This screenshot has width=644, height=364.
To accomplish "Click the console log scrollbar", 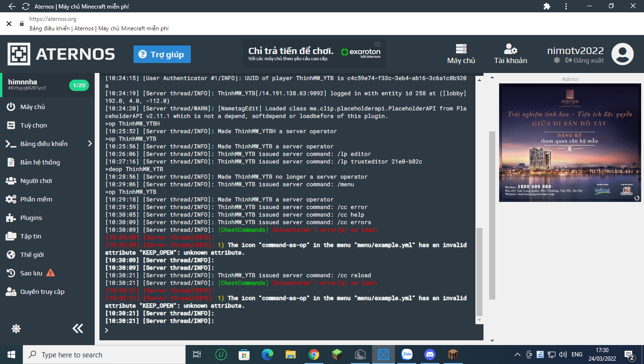I will click(x=479, y=272).
